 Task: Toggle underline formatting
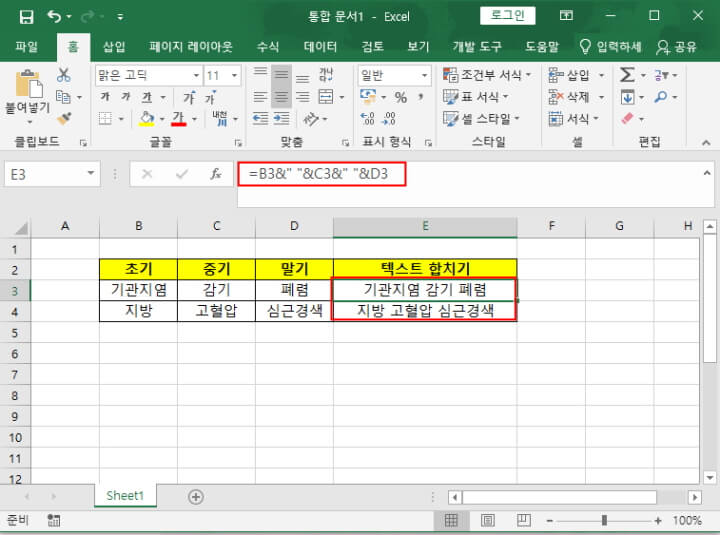[x=147, y=97]
